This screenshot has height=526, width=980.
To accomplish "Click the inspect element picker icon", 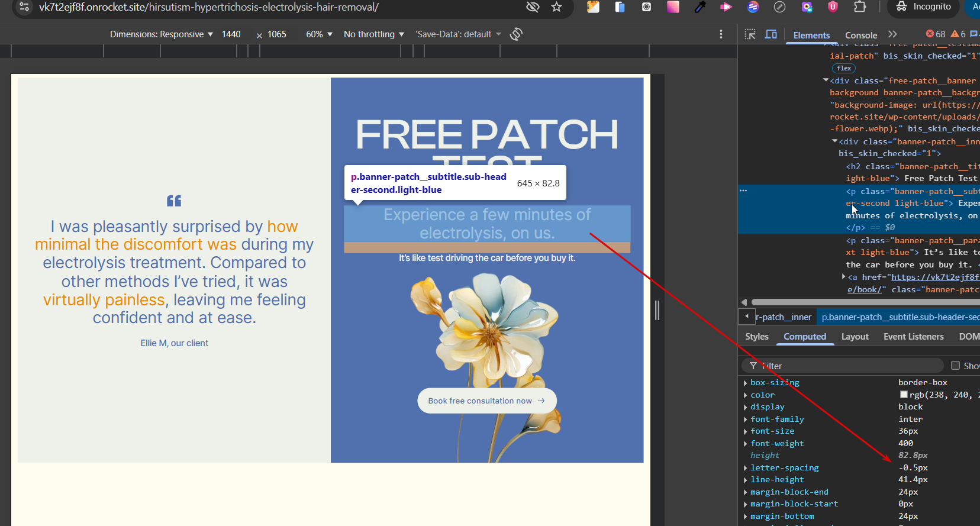I will click(750, 34).
